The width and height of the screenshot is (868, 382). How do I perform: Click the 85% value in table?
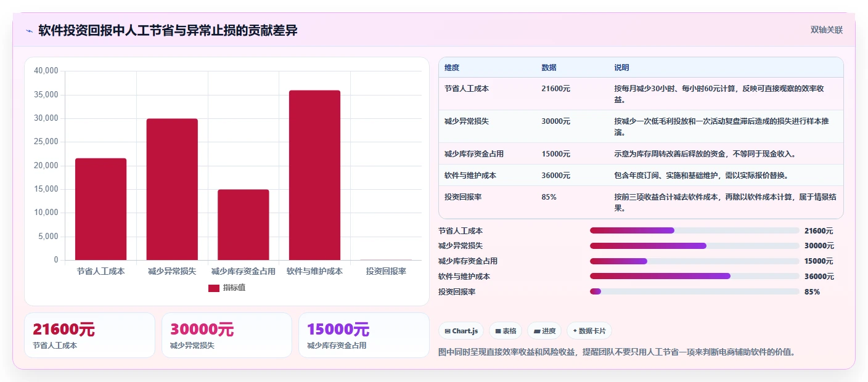click(549, 197)
